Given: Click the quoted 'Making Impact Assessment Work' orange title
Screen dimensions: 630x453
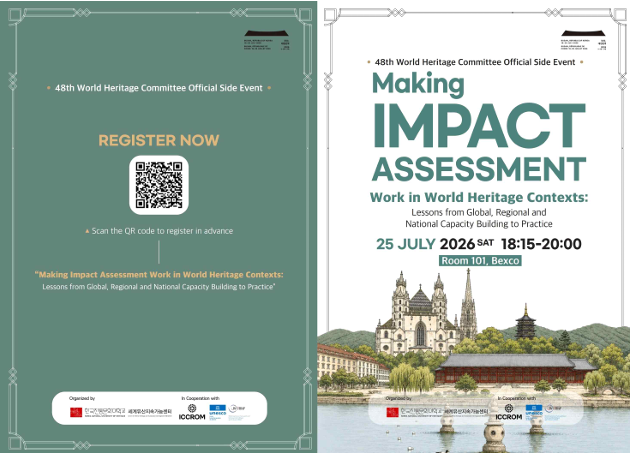Looking at the screenshot, I should point(159,275).
